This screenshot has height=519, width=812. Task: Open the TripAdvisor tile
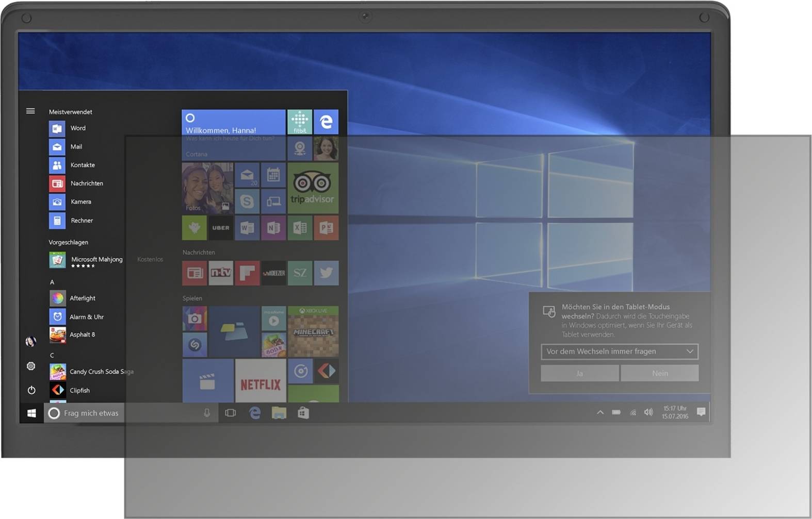pyautogui.click(x=313, y=188)
